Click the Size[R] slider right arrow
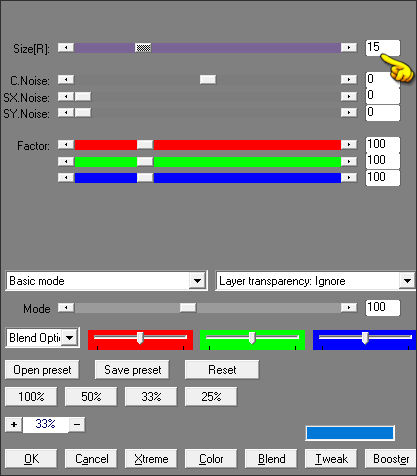 349,48
